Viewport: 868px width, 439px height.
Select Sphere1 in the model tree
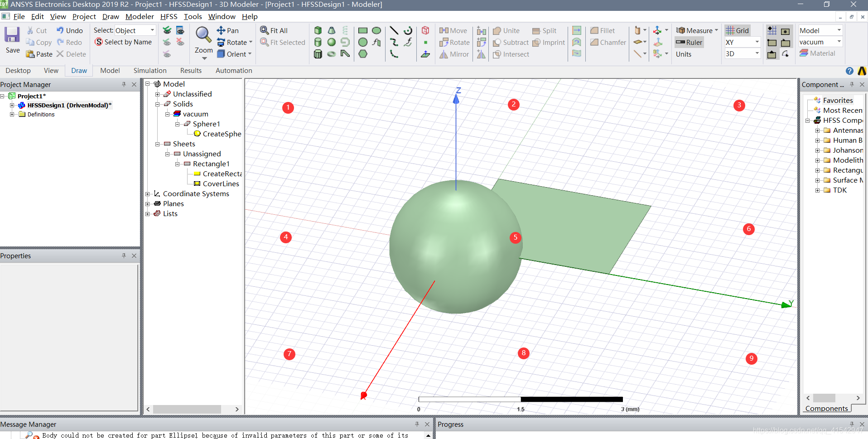206,124
